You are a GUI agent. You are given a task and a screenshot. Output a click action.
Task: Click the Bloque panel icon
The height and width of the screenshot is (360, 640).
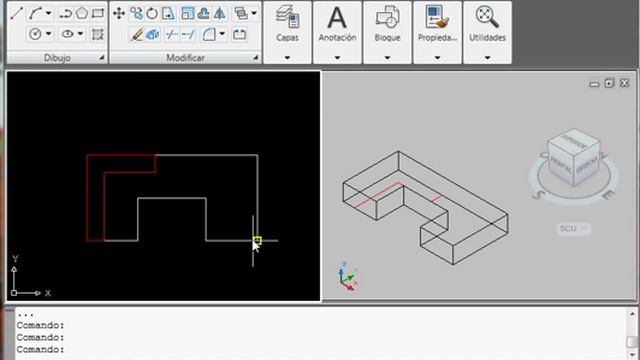tap(387, 18)
